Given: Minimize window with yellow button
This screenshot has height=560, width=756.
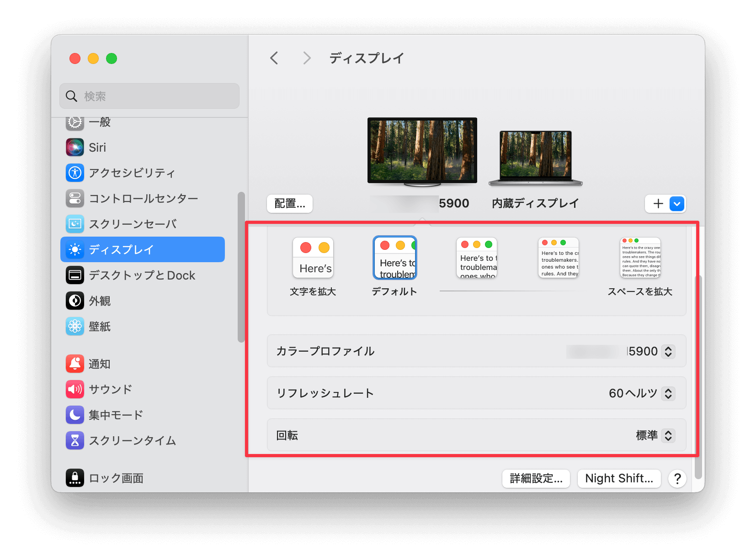Looking at the screenshot, I should pyautogui.click(x=93, y=58).
